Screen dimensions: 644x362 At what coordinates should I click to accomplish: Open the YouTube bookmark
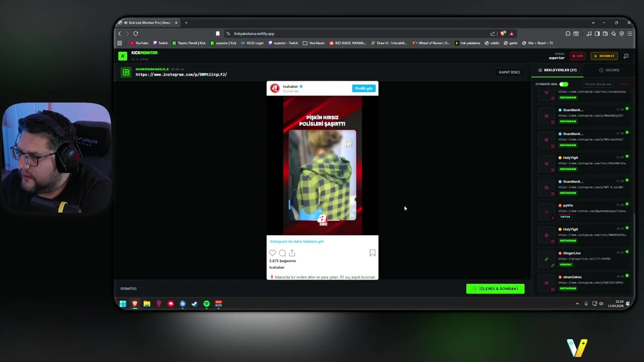point(139,43)
